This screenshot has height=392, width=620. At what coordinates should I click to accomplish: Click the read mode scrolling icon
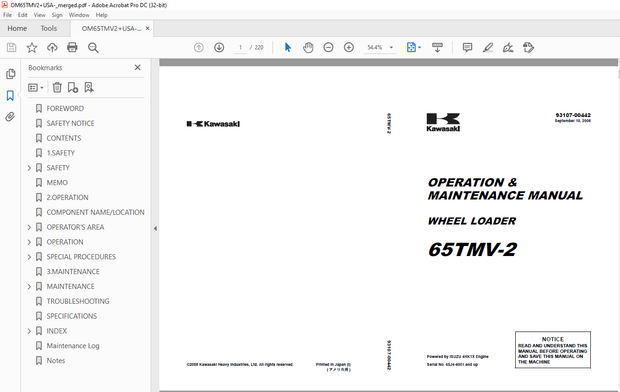[x=437, y=48]
